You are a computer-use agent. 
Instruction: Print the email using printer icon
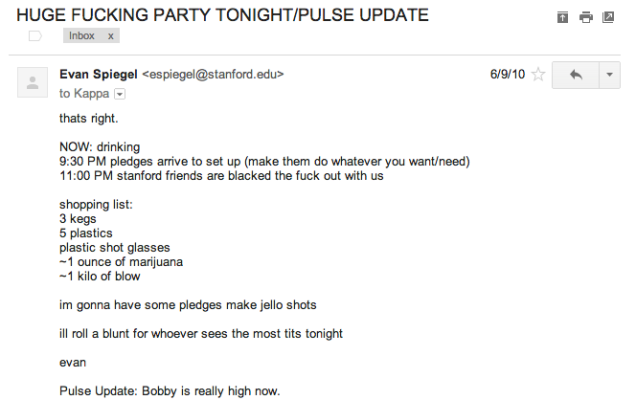click(586, 17)
